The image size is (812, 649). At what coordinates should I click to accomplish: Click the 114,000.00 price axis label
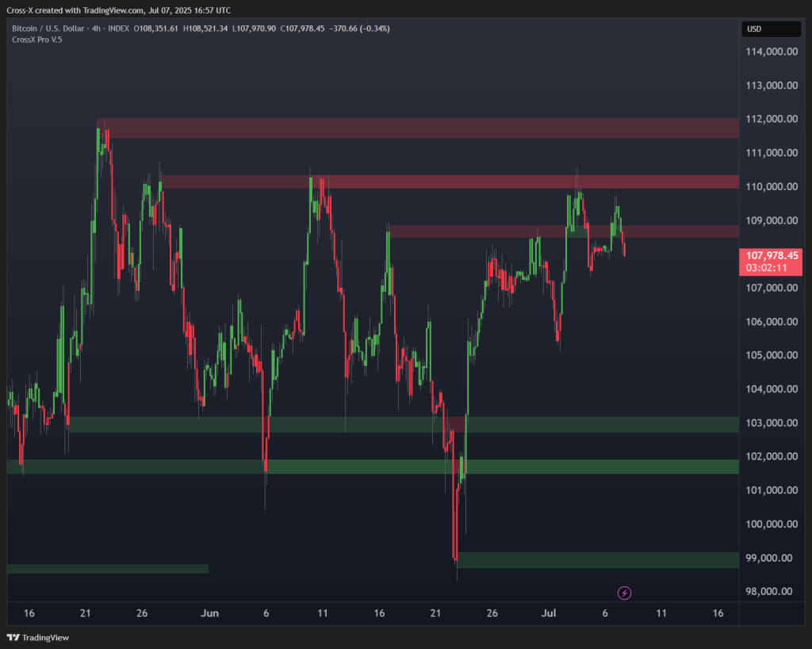click(769, 52)
